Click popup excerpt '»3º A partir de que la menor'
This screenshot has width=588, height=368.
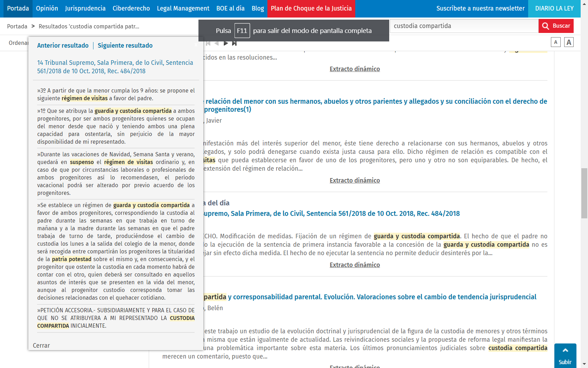pyautogui.click(x=116, y=95)
